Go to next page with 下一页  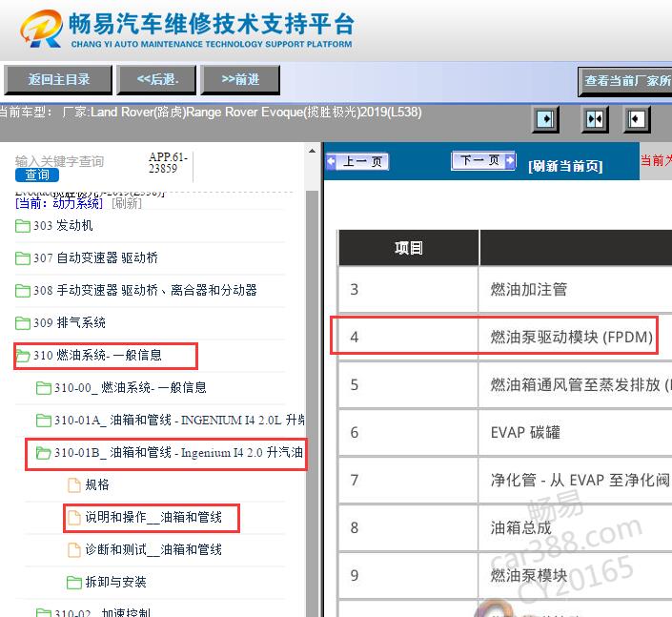[x=484, y=161]
